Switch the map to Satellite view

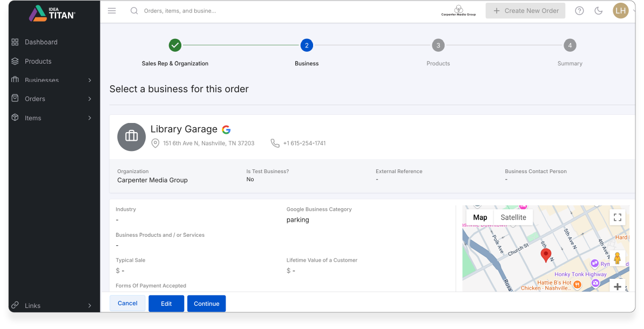tap(513, 217)
